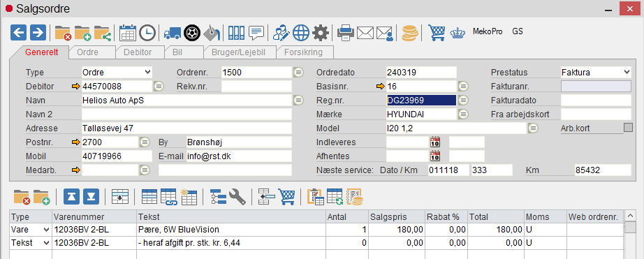The height and width of the screenshot is (259, 644).
Task: Switch to the Ordre tab
Action: pos(87,52)
